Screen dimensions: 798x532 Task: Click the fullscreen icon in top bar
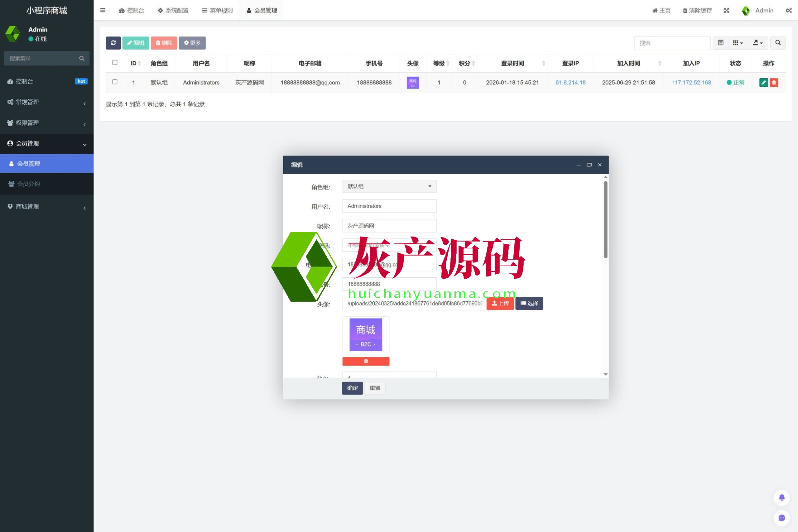coord(726,11)
